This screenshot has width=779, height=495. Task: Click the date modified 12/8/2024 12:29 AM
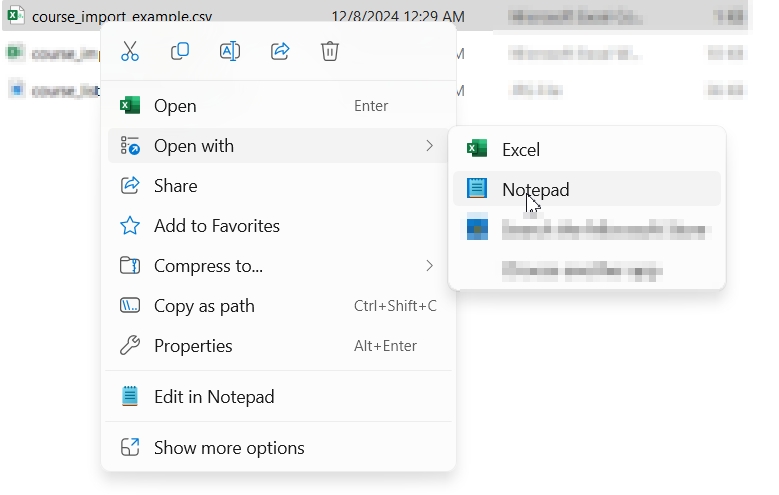(398, 16)
